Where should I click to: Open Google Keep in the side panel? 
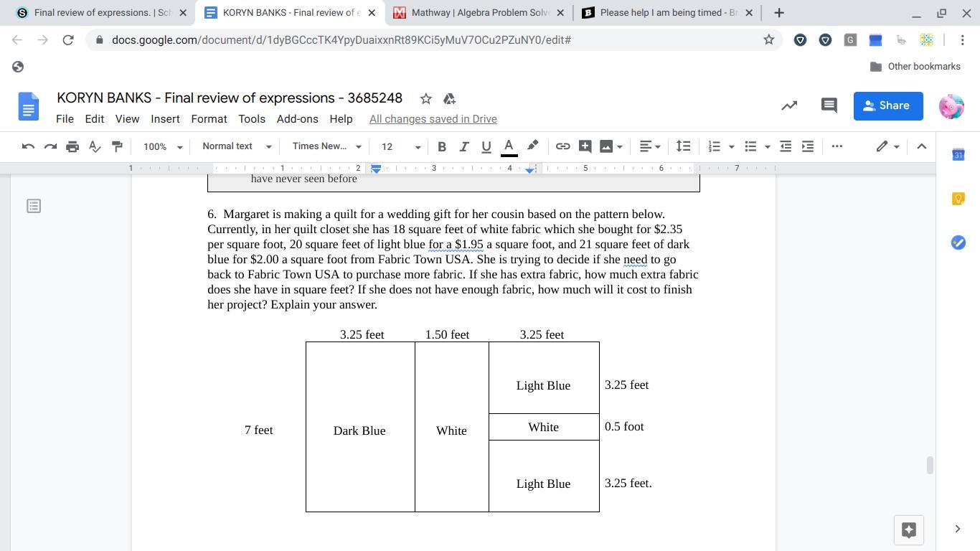(x=958, y=199)
